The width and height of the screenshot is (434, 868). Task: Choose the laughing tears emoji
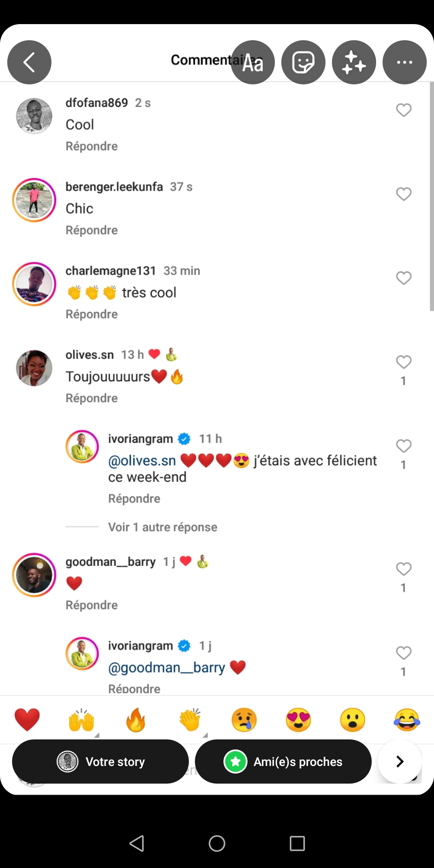tap(407, 720)
